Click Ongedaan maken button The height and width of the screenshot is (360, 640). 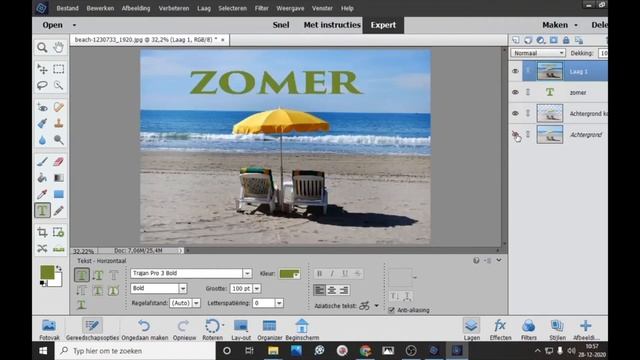click(144, 330)
